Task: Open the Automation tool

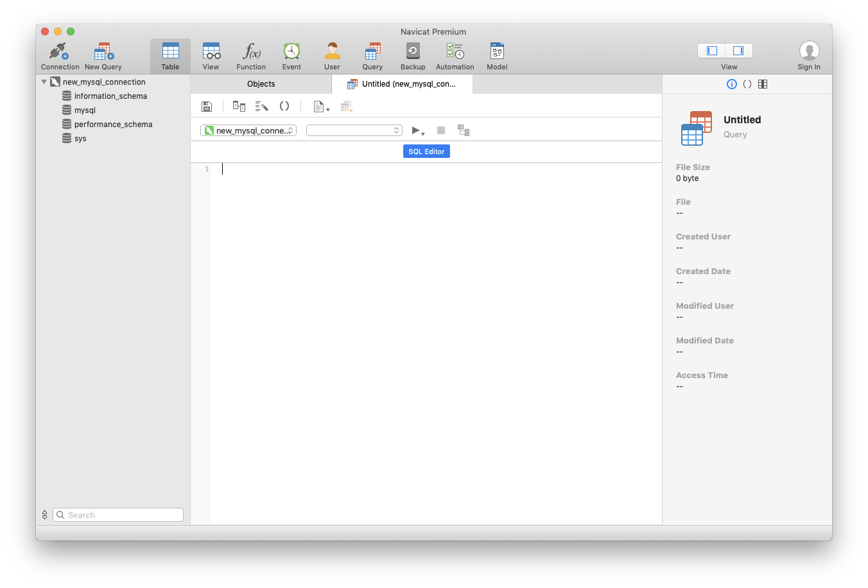Action: tap(455, 56)
